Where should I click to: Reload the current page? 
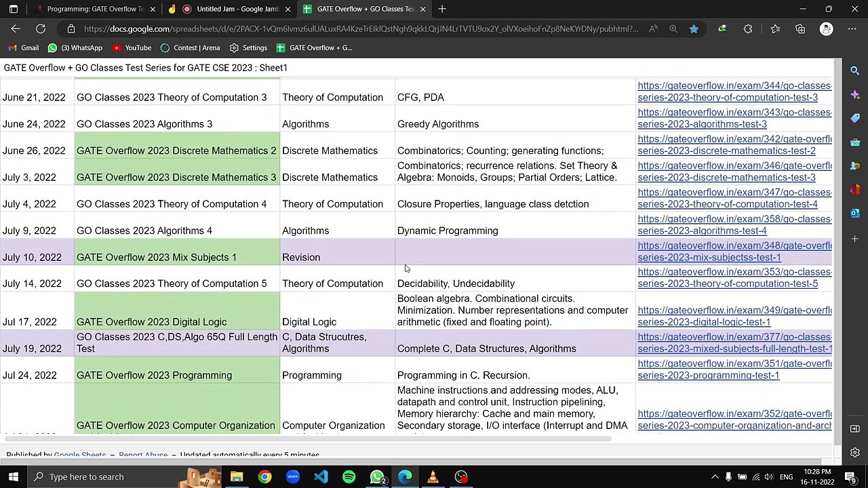[41, 29]
